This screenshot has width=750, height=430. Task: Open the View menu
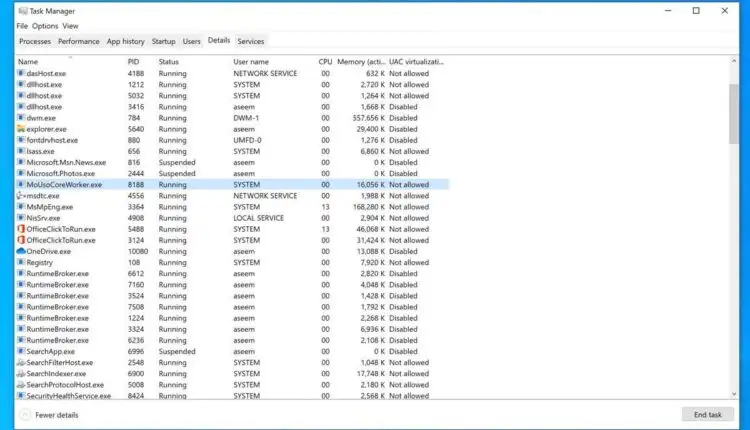click(70, 26)
